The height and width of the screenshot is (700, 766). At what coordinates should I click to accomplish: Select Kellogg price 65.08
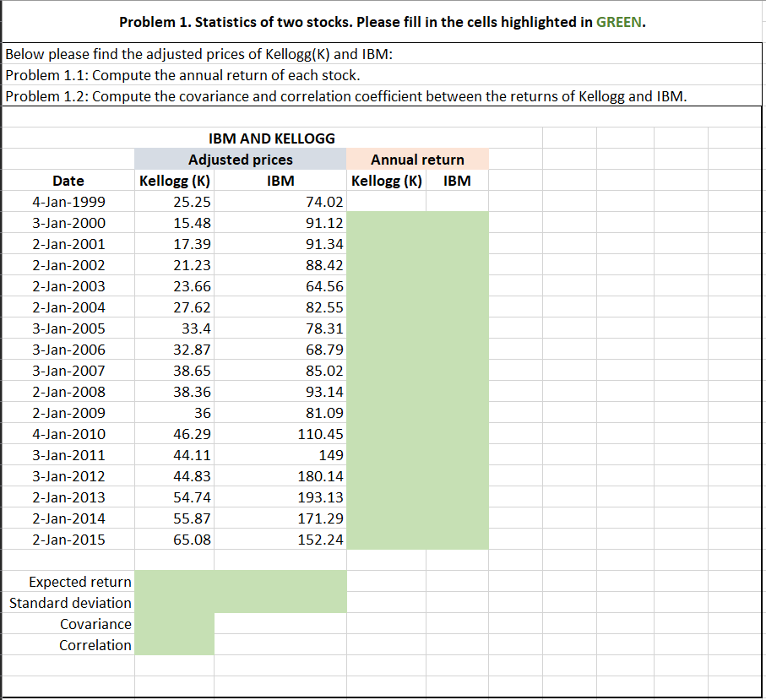(175, 539)
